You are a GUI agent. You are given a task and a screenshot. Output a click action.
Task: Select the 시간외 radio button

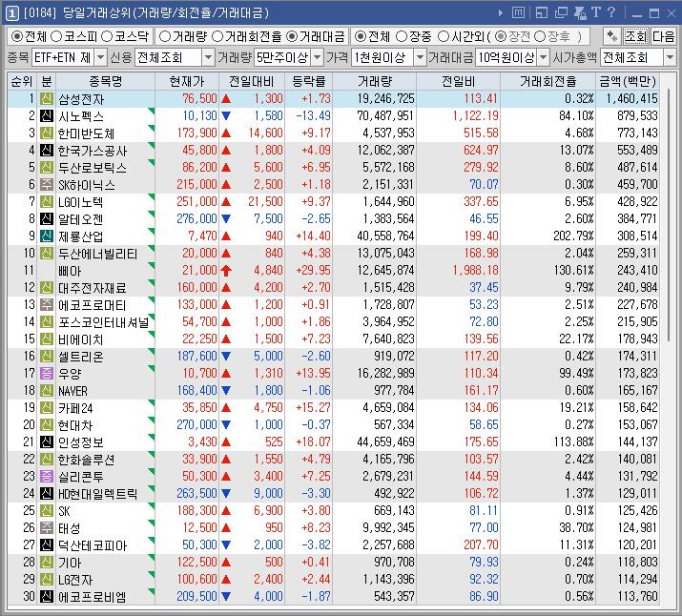tap(444, 36)
